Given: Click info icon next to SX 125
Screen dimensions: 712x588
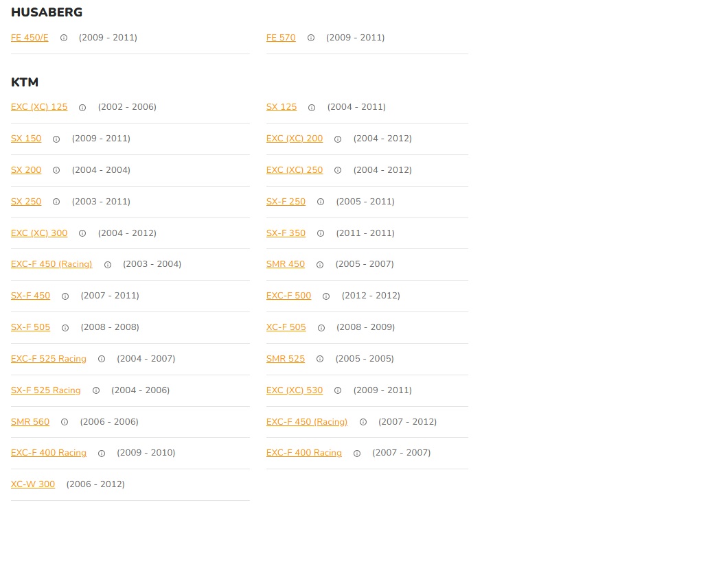Looking at the screenshot, I should coord(312,108).
